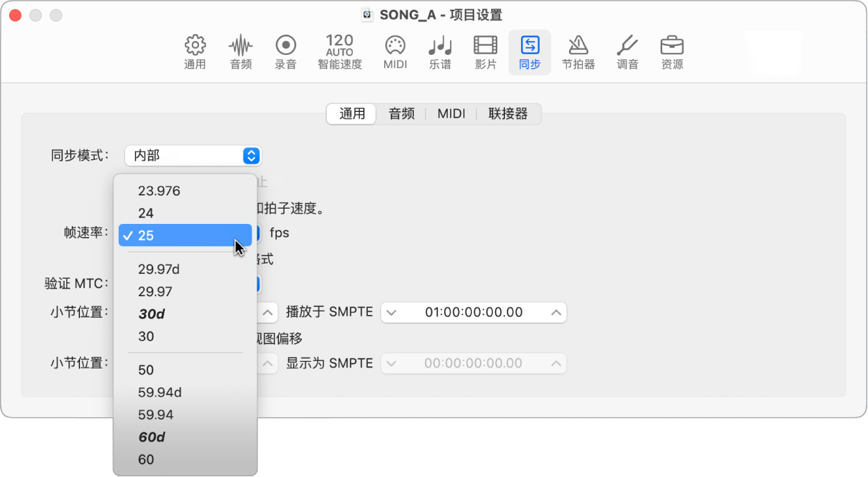Image resolution: width=868 pixels, height=477 pixels.
Task: Open the 资源 assets settings icon
Action: click(x=672, y=51)
